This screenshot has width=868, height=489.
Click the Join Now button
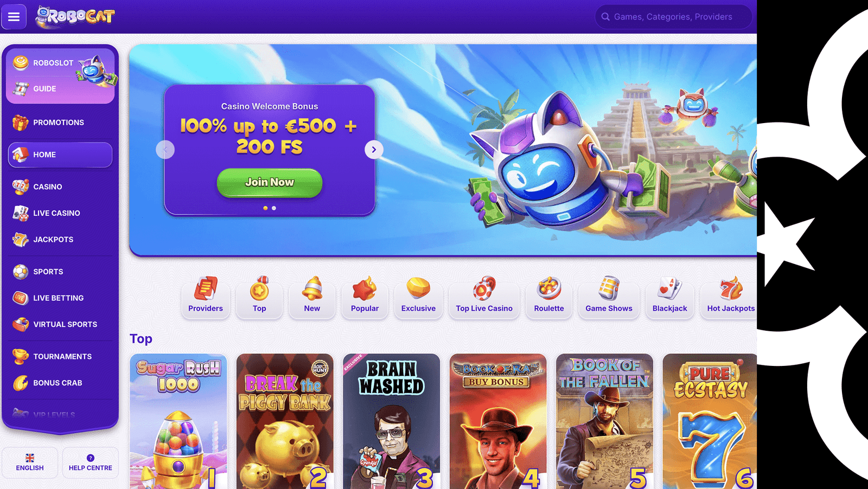(270, 183)
